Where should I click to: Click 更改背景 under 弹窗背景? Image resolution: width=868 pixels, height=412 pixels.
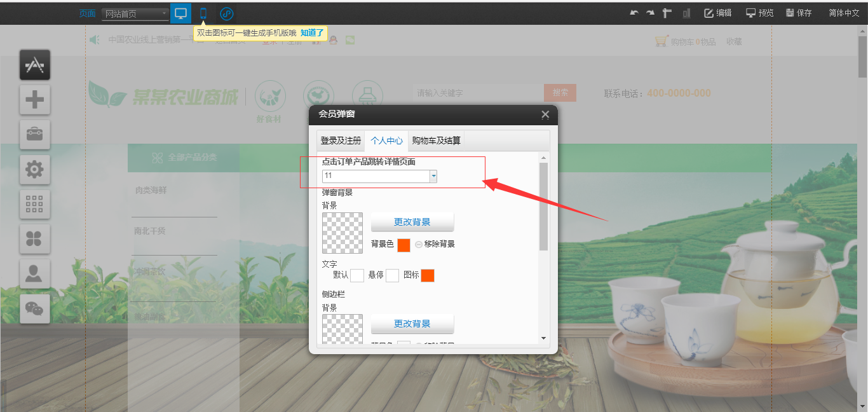pos(412,222)
